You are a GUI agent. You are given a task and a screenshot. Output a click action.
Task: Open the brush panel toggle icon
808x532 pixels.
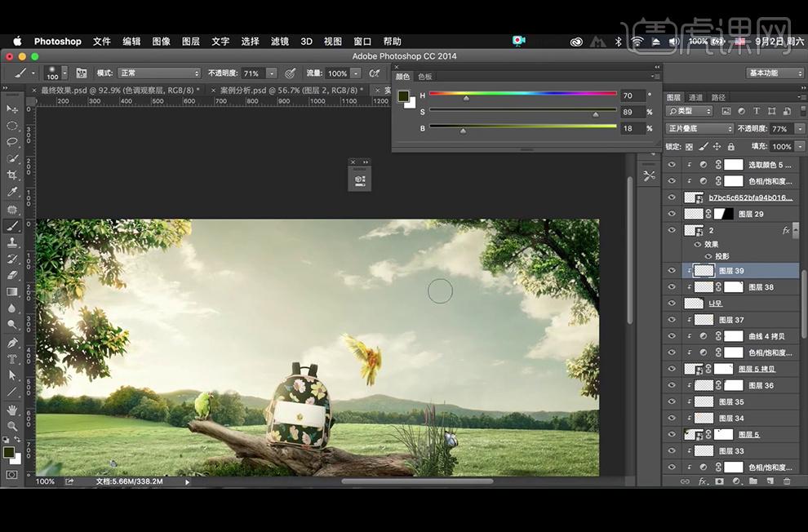82,73
